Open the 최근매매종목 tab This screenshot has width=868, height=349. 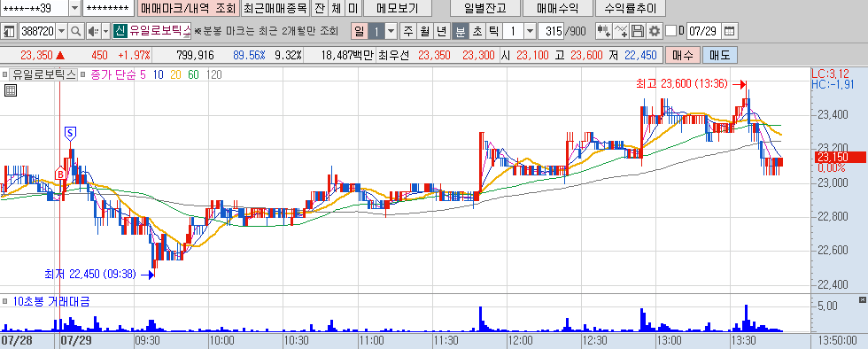[275, 8]
